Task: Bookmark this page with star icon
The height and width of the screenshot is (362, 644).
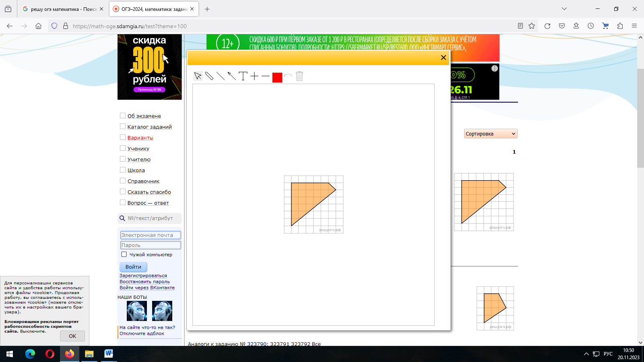Action: click(532, 26)
